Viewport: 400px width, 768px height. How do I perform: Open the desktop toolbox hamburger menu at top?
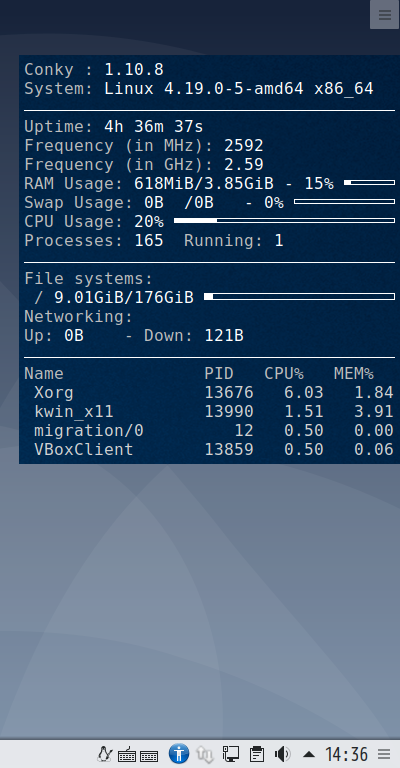[x=385, y=15]
